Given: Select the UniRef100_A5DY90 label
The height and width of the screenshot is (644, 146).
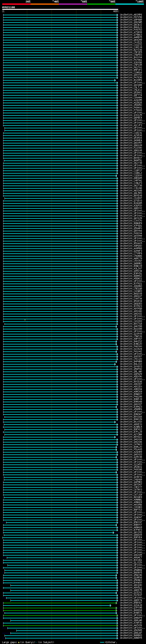Looking at the screenshot, I should tap(131, 376).
